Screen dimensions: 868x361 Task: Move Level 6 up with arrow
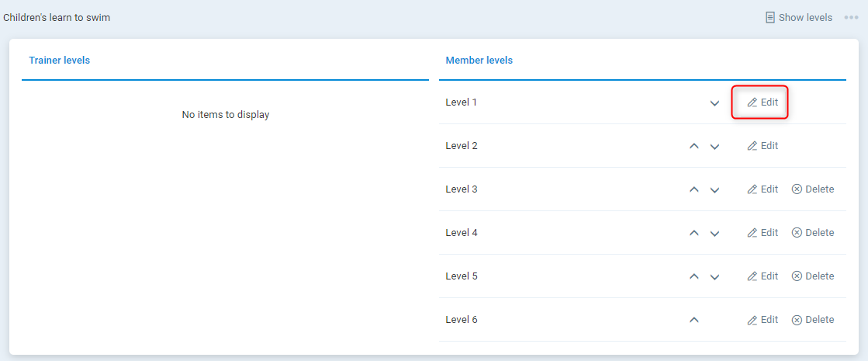point(694,320)
